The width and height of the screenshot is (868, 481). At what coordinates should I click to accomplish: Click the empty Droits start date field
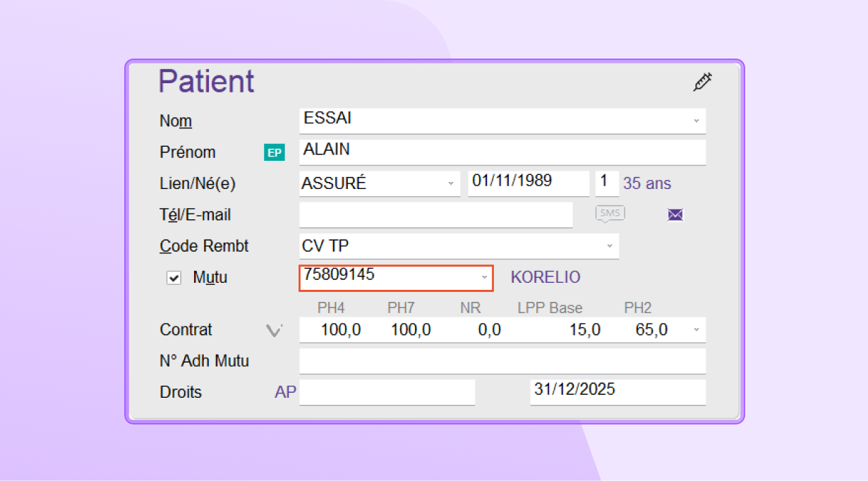387,392
